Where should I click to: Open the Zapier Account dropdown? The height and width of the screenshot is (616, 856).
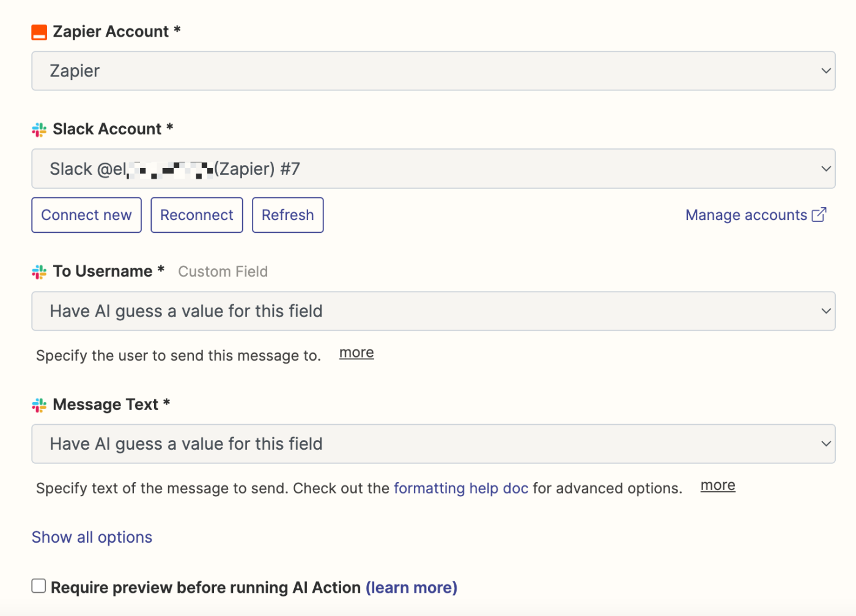[x=434, y=71]
